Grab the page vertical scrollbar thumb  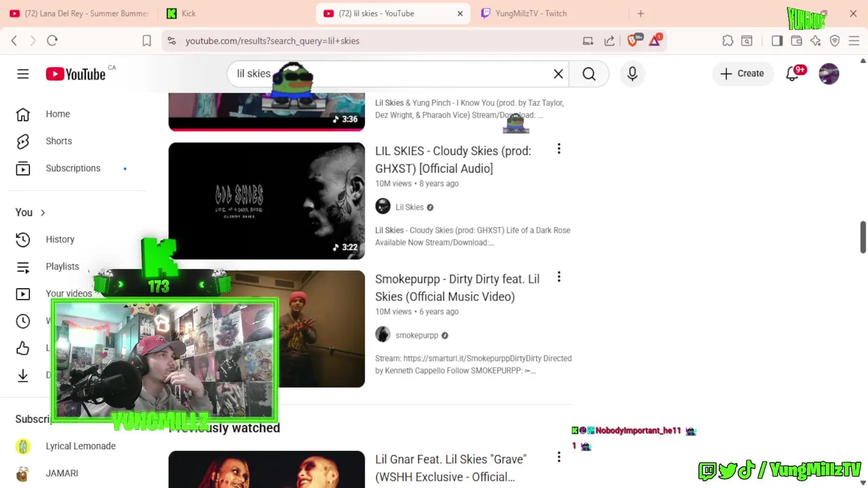[863, 237]
